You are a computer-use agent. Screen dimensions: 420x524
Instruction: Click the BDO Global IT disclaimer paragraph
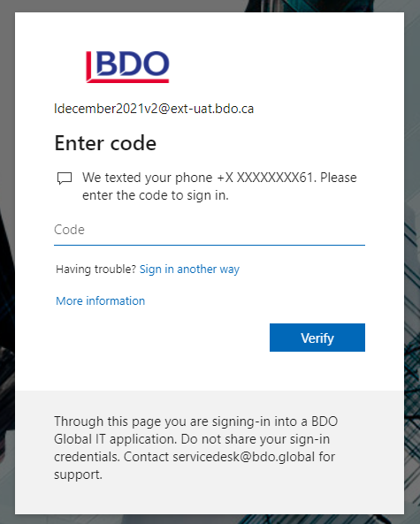196,448
